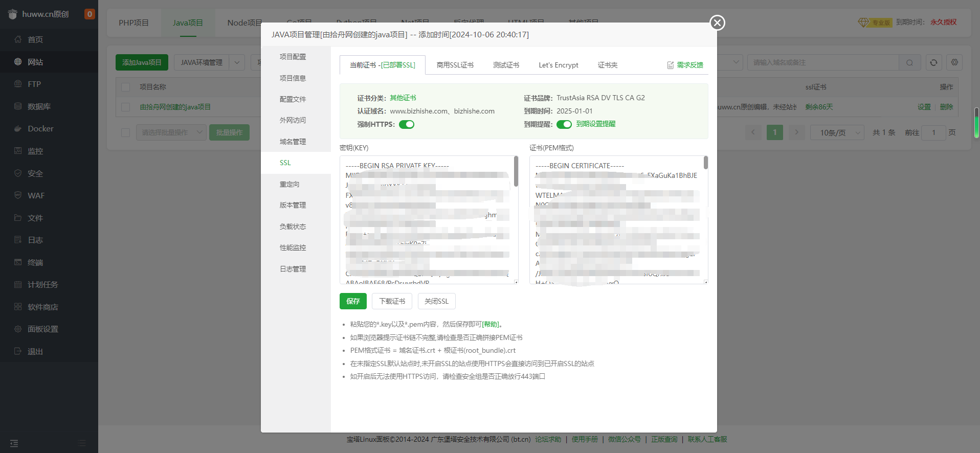The width and height of the screenshot is (980, 453).
Task: Open the WAF shield icon
Action: click(18, 195)
